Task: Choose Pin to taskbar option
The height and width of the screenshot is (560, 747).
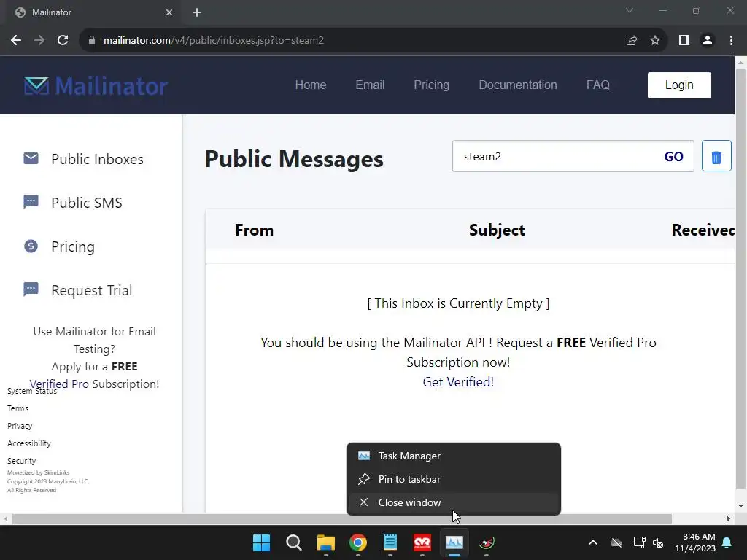Action: [454, 479]
